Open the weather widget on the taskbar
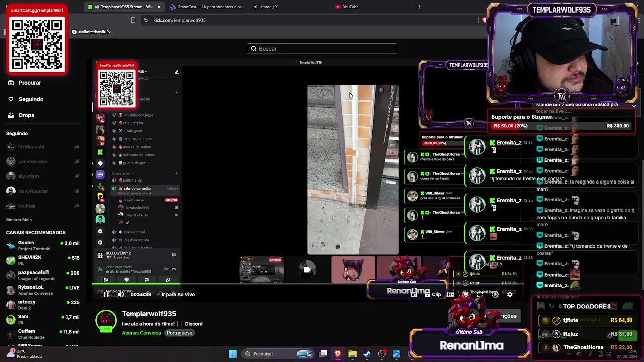 tap(24, 354)
